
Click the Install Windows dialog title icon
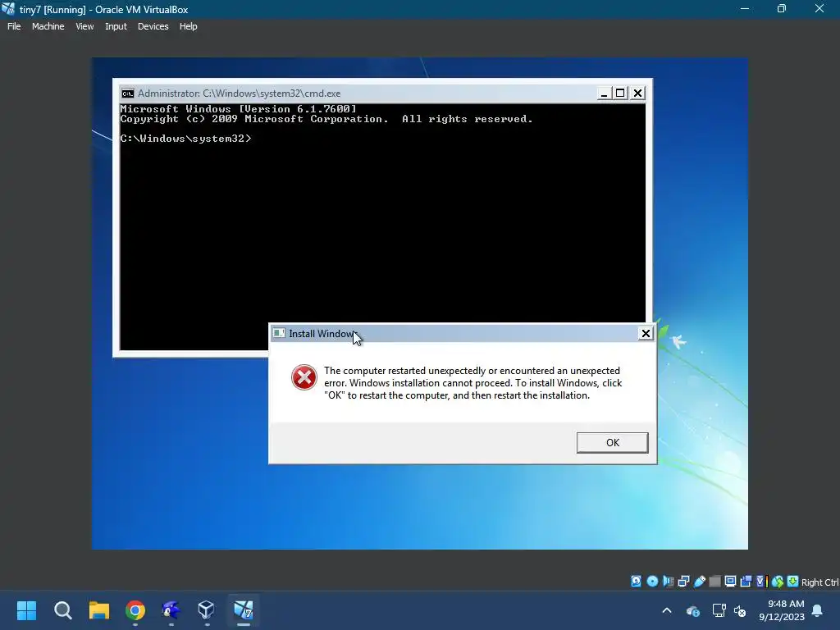tap(279, 333)
